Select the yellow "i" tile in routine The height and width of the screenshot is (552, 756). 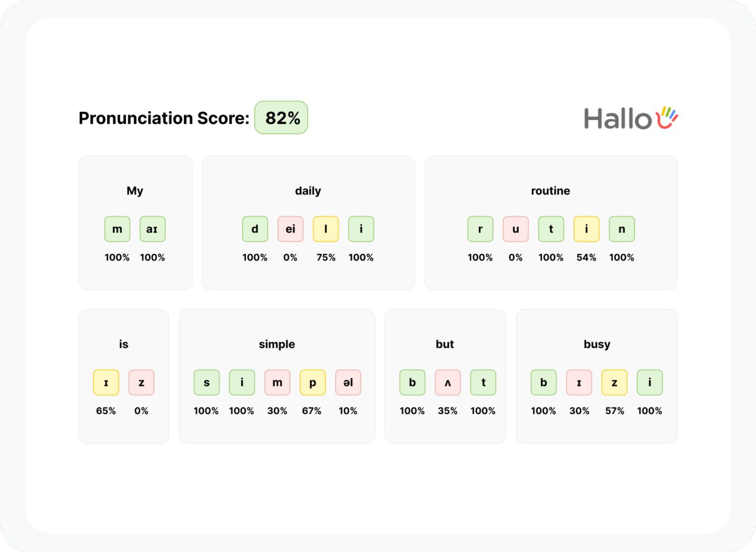(586, 229)
